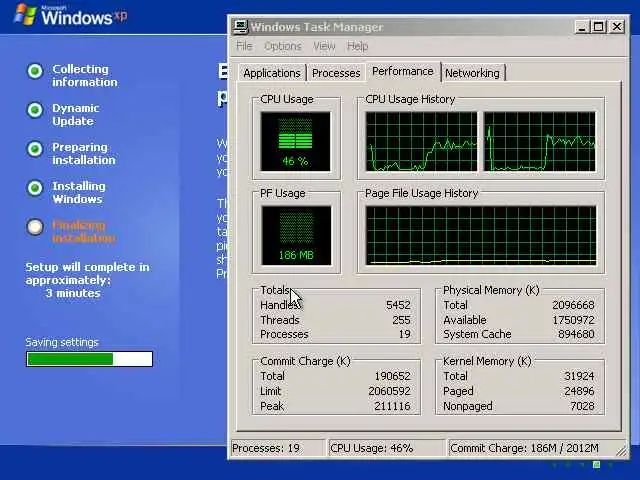Click the window resize grip corner
Image resolution: width=640 pixels, height=480 pixels.
tap(622, 451)
